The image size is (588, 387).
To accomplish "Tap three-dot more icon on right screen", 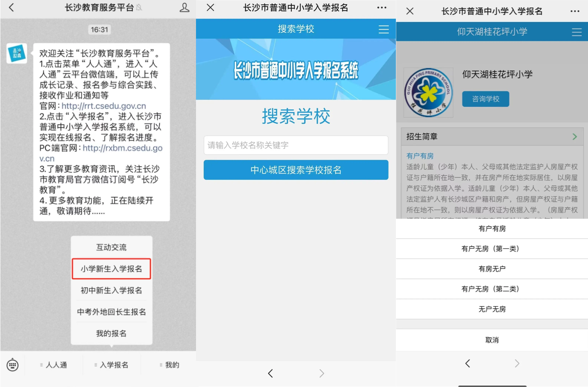I will coord(575,11).
